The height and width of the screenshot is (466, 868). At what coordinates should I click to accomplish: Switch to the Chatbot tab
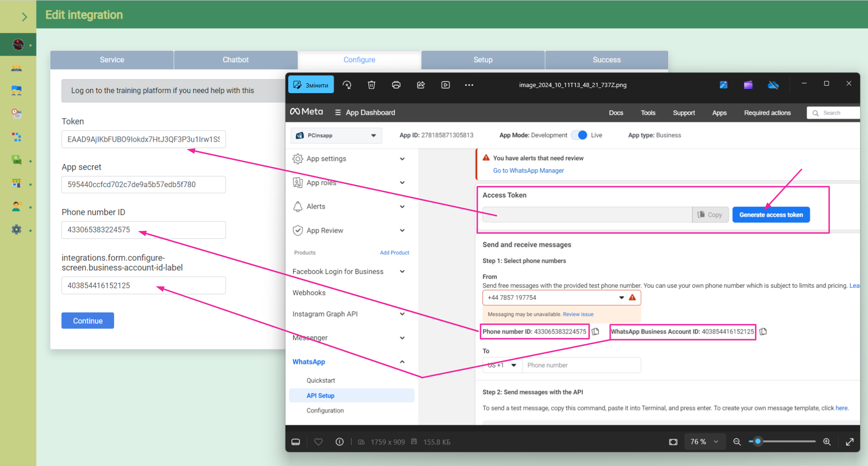click(x=235, y=60)
